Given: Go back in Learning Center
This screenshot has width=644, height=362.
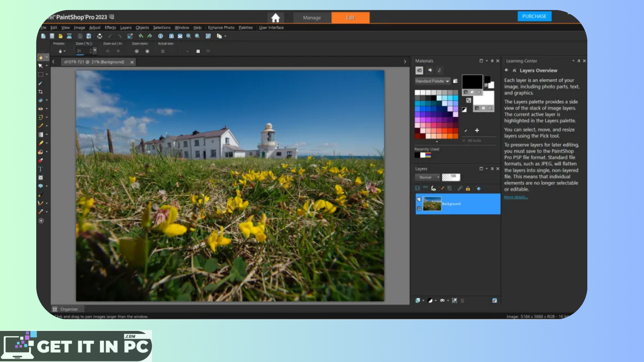Looking at the screenshot, I should (506, 70).
